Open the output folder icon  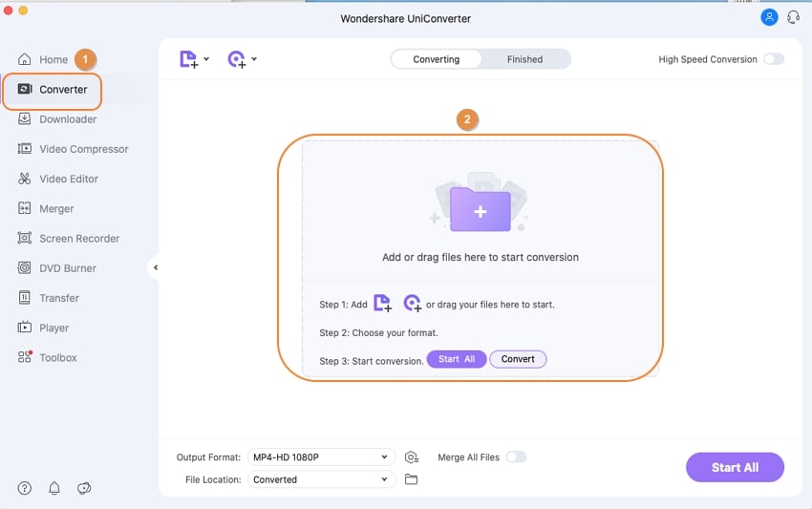(411, 479)
